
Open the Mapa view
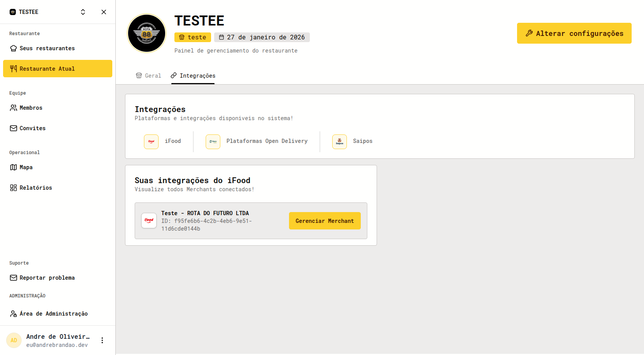tap(57, 167)
